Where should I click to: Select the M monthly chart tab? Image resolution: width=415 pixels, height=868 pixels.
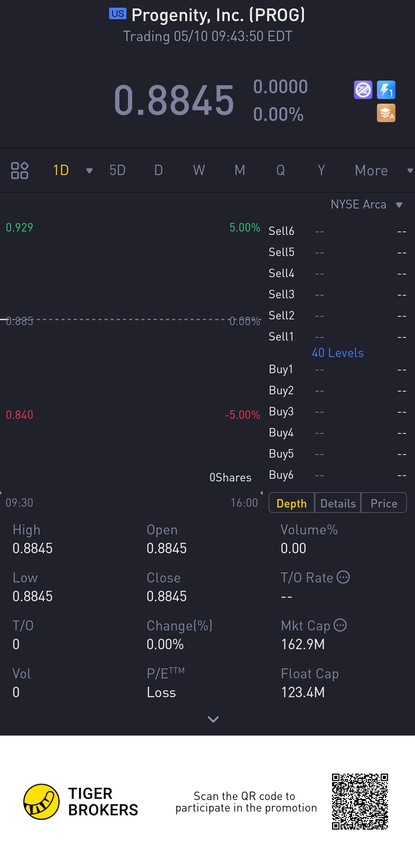coord(240,170)
